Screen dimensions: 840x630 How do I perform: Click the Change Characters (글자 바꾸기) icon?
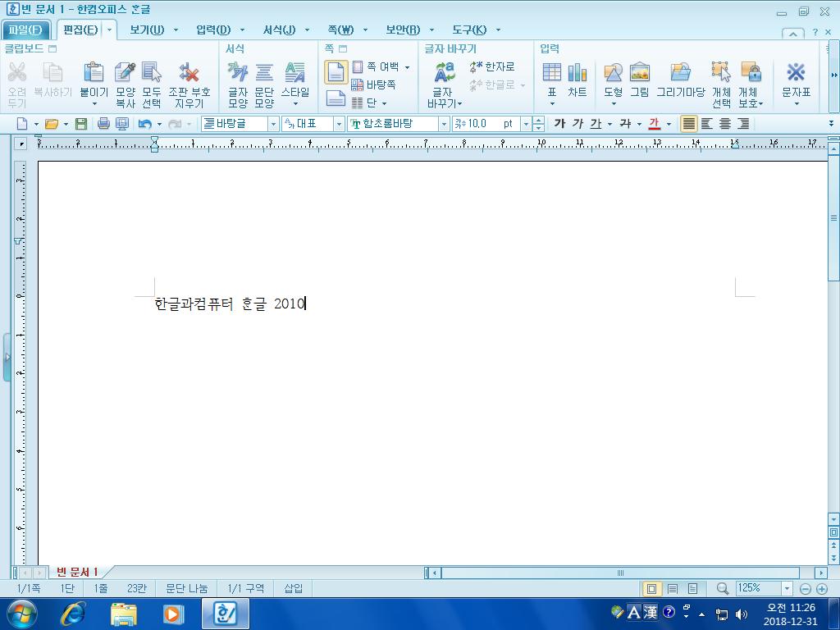(x=445, y=72)
